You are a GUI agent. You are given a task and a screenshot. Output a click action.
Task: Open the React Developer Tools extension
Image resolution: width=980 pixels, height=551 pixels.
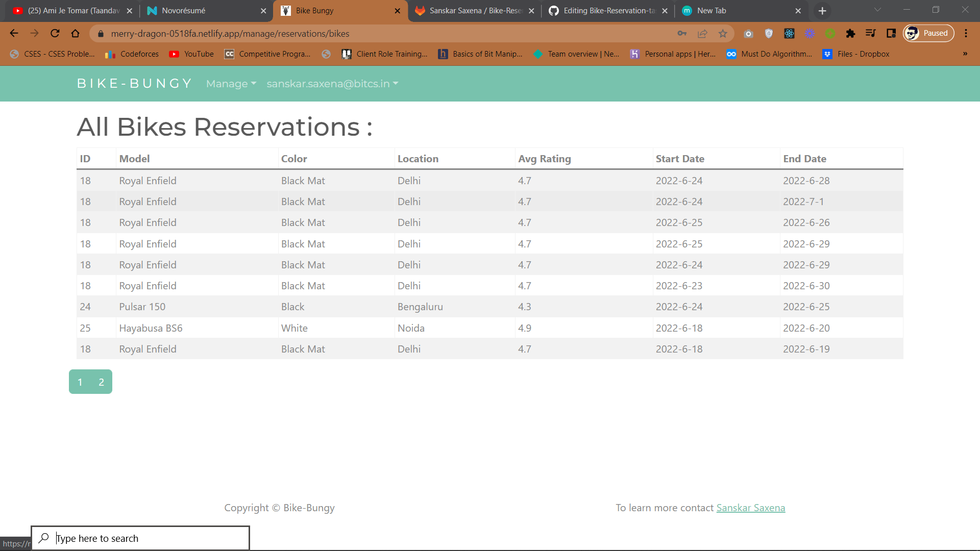pyautogui.click(x=790, y=33)
